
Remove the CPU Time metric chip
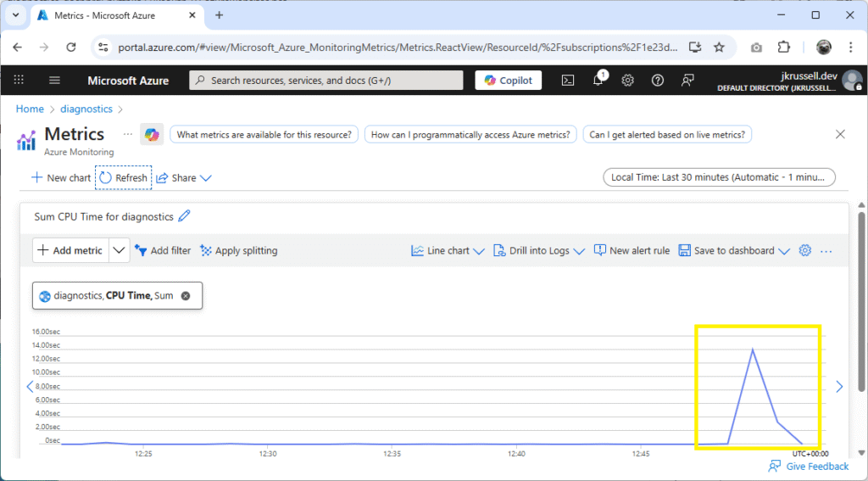(186, 296)
